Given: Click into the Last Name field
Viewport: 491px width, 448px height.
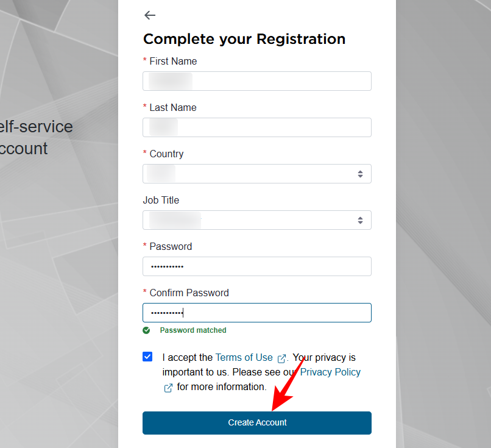Looking at the screenshot, I should [256, 127].
